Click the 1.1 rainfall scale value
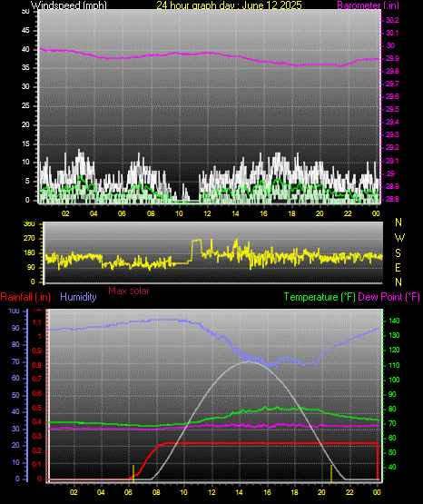Image resolution: width=423 pixels, height=504 pixels. pos(37,322)
